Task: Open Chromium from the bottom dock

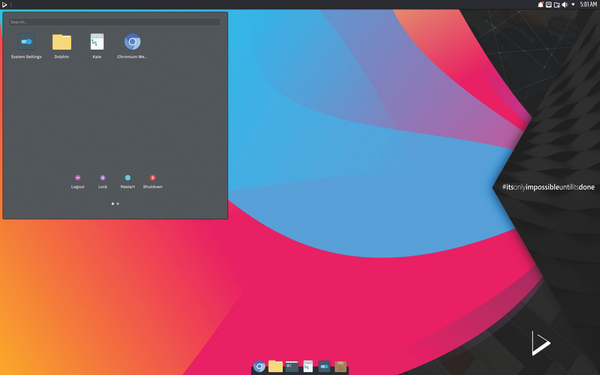Action: tap(259, 367)
